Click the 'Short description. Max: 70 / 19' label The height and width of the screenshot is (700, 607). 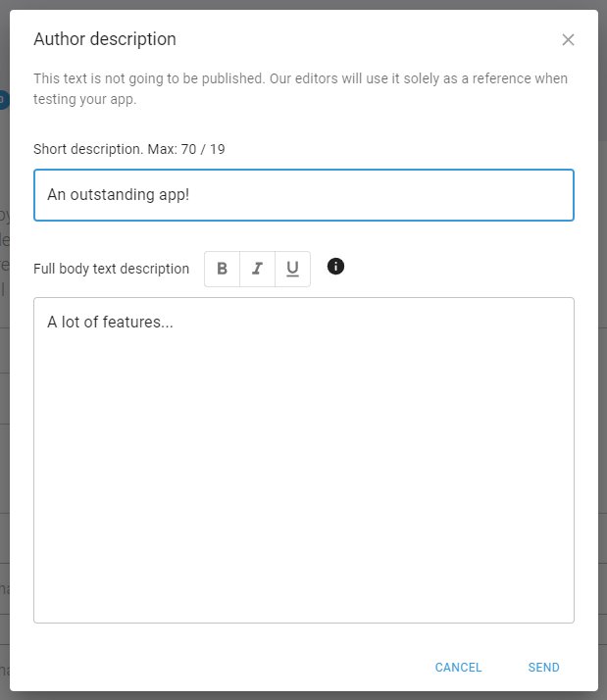tap(129, 149)
